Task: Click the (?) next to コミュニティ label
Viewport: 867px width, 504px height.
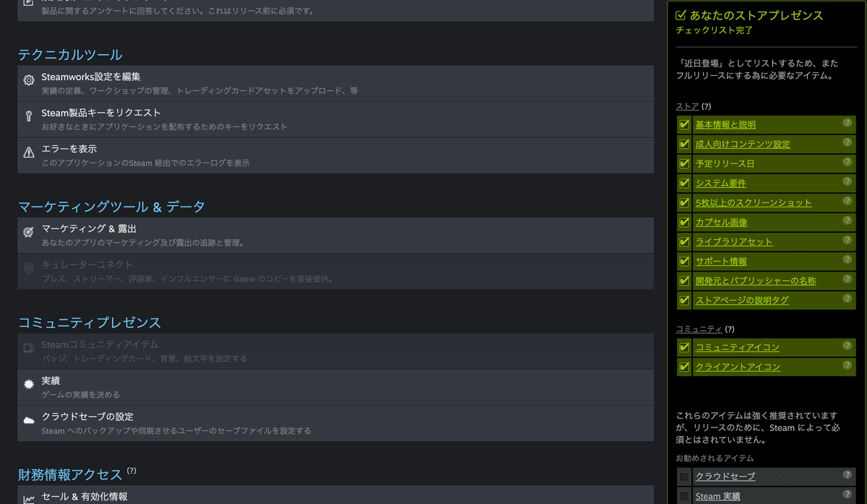Action: (x=729, y=329)
